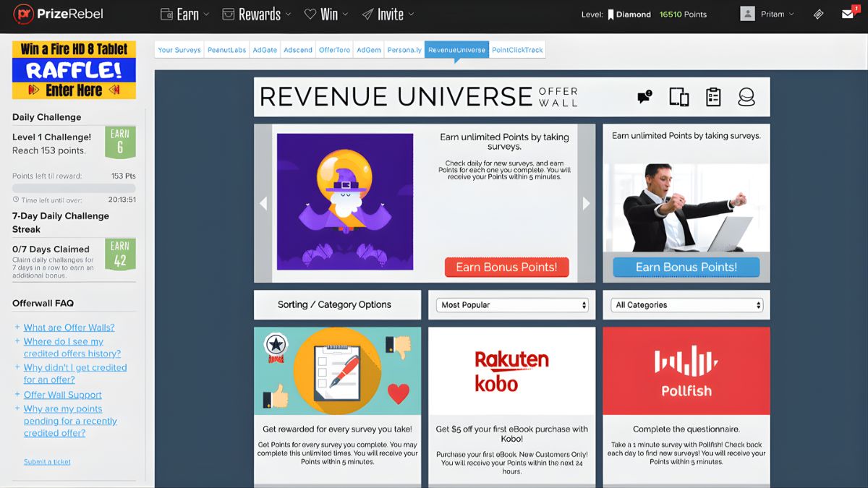Screen dimensions: 868x488
Task: Open the survey history clipboard icon
Action: 713,96
